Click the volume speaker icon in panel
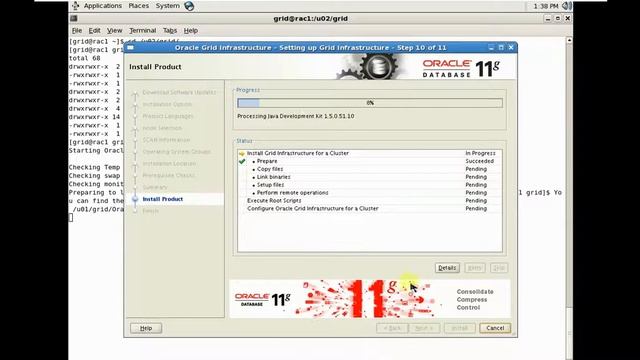The width and height of the screenshot is (640, 360). coord(567,6)
